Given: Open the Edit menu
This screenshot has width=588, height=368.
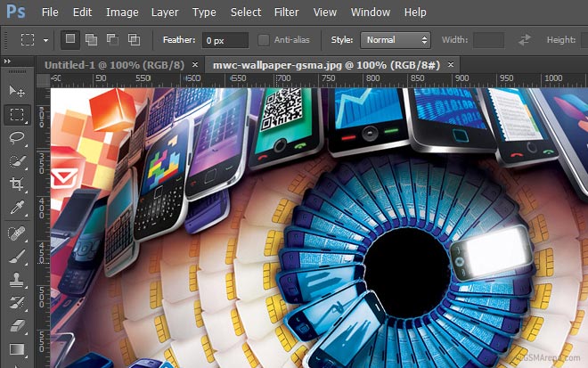Looking at the screenshot, I should coord(82,12).
